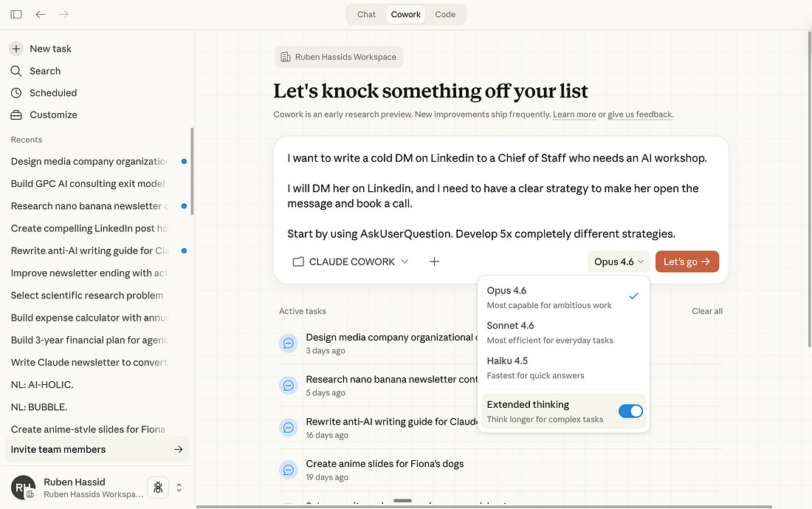Open recent 'NL: AI-HOLIC.'
Image resolution: width=812 pixels, height=509 pixels.
coord(42,385)
